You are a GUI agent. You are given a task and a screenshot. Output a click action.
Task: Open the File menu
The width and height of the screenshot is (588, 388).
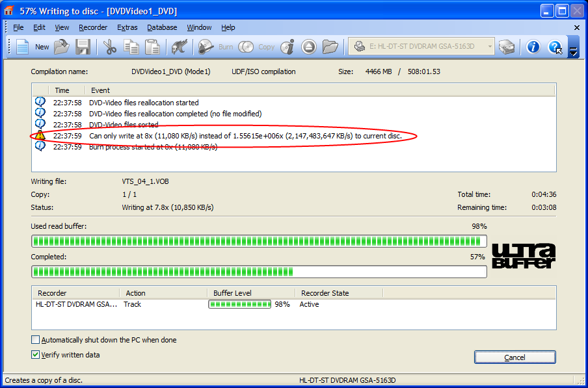[x=18, y=27]
